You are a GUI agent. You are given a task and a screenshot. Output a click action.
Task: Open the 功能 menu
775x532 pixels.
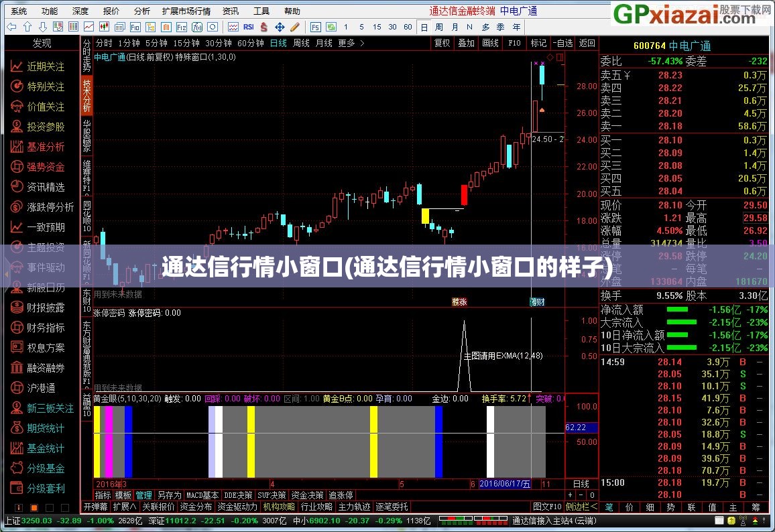click(50, 11)
